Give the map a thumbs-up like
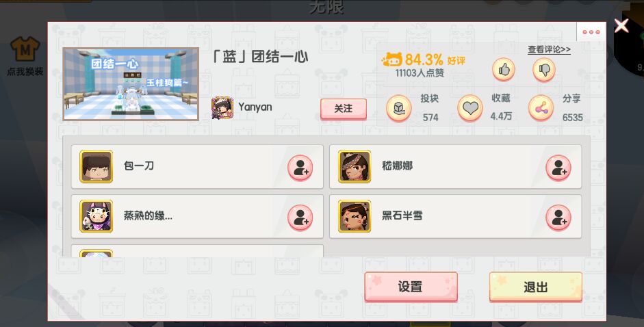This screenshot has height=327, width=644. (504, 70)
